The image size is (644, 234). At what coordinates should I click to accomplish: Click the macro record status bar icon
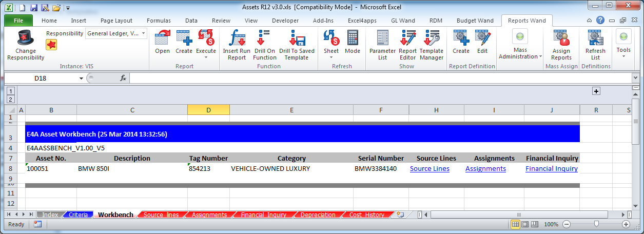pyautogui.click(x=37, y=224)
